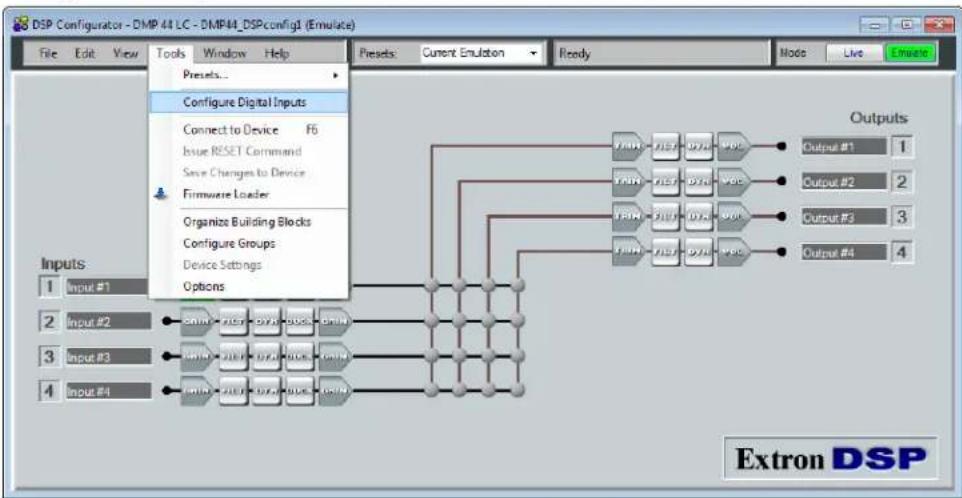This screenshot has width=962, height=498.
Task: Open Options from the Tools menu
Action: point(248,286)
